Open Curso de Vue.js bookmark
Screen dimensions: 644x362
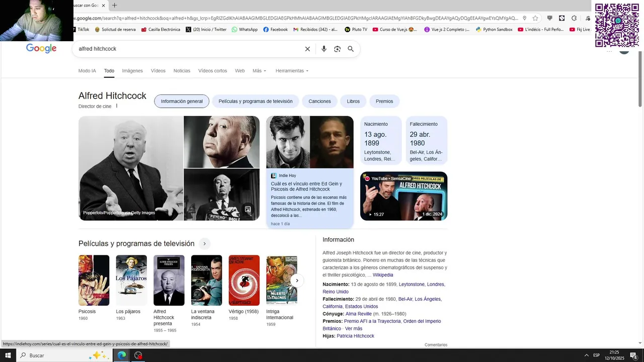click(x=395, y=30)
